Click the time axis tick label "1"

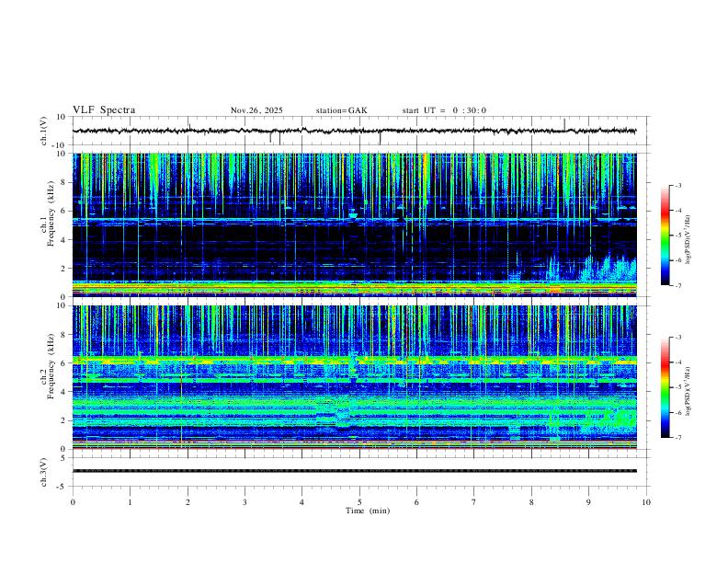click(130, 502)
